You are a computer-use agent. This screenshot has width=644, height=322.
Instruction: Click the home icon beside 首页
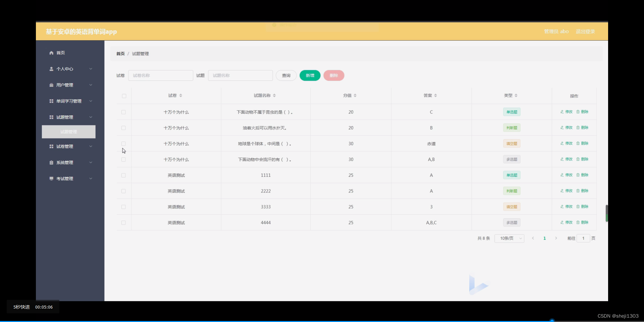click(x=51, y=53)
